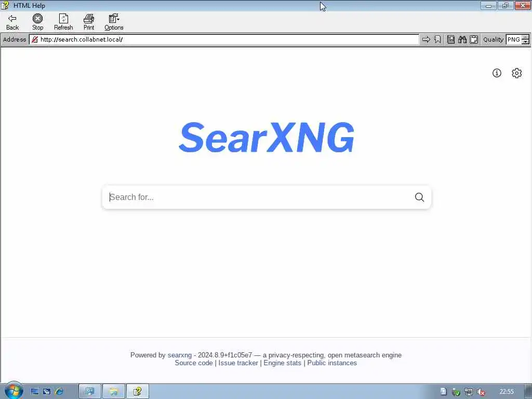Close the HTML Help window

coord(523,5)
